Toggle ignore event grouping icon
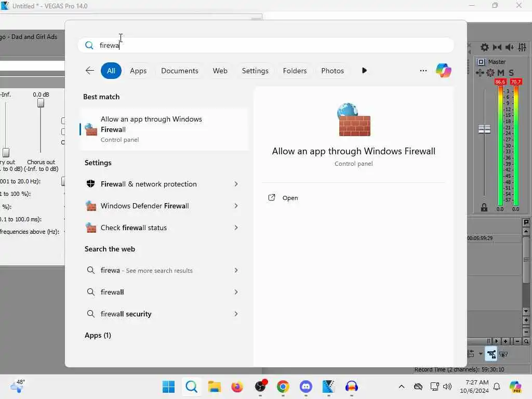 click(x=503, y=354)
